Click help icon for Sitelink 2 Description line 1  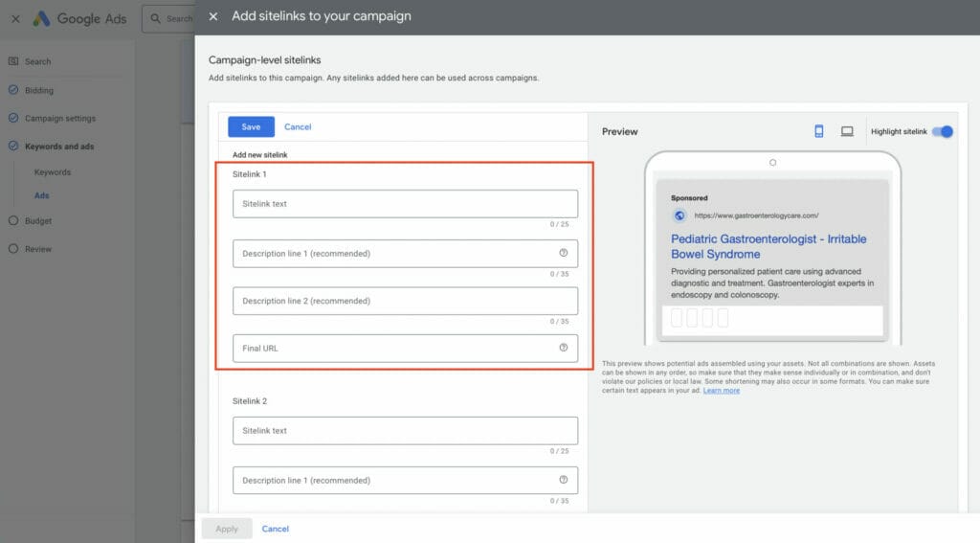pyautogui.click(x=564, y=480)
